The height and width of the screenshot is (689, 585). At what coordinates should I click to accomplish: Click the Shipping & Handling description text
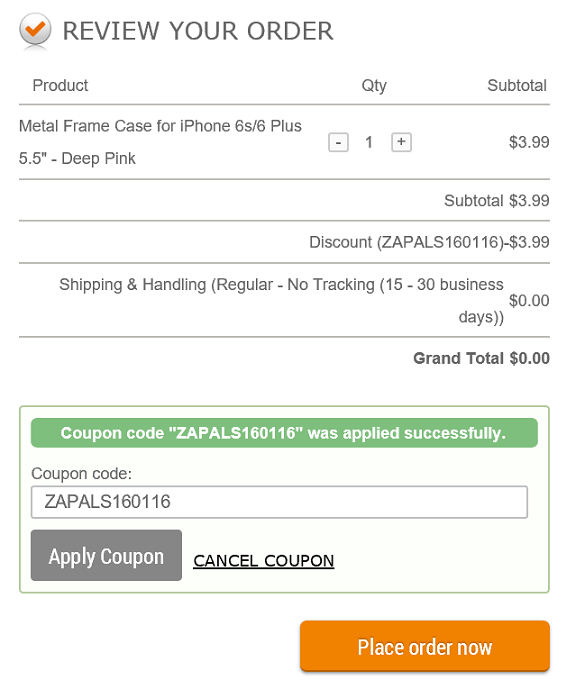(281, 301)
